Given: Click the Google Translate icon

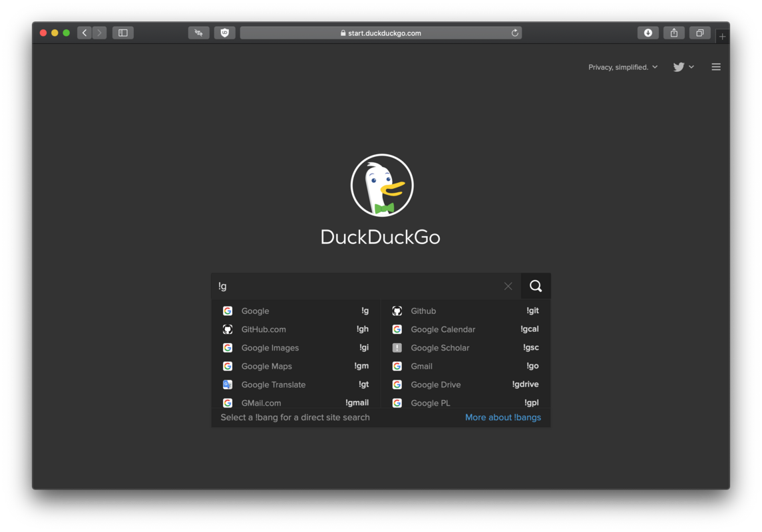Looking at the screenshot, I should [x=228, y=384].
